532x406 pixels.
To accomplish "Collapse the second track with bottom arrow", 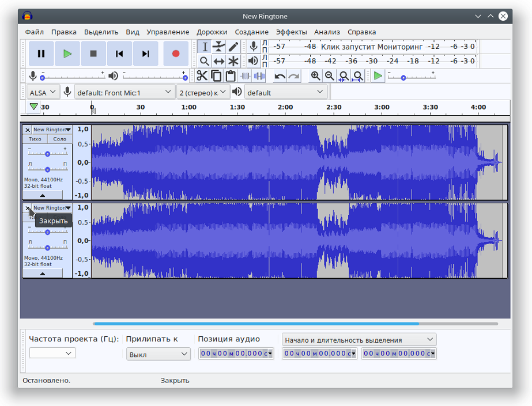I will pyautogui.click(x=43, y=274).
